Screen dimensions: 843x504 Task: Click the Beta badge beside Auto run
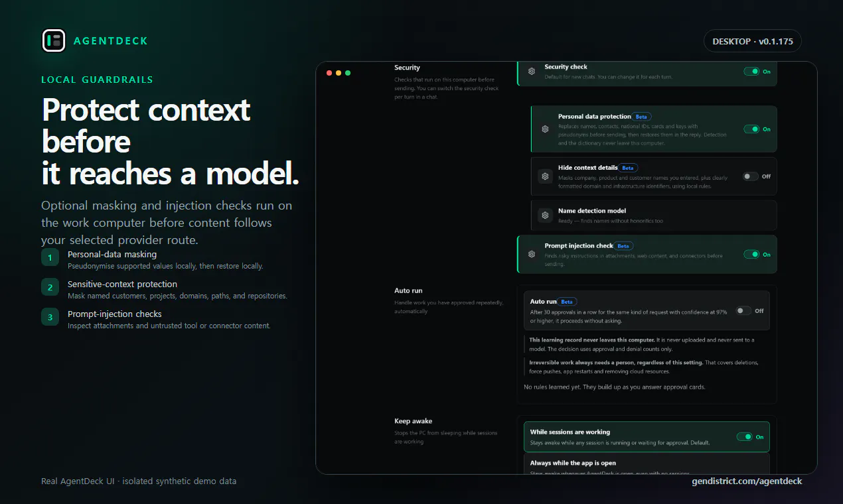tap(567, 302)
